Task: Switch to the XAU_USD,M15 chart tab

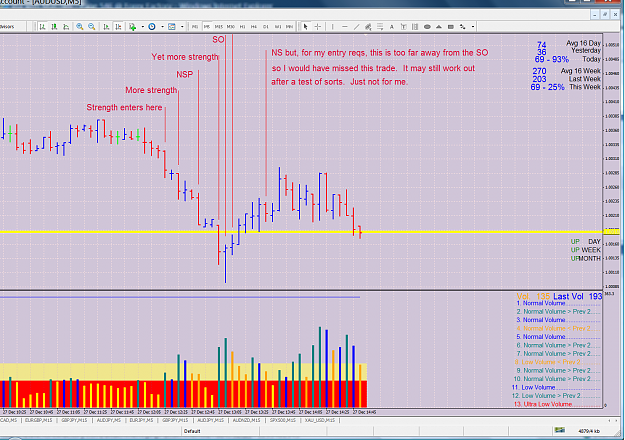Action: pyautogui.click(x=320, y=420)
